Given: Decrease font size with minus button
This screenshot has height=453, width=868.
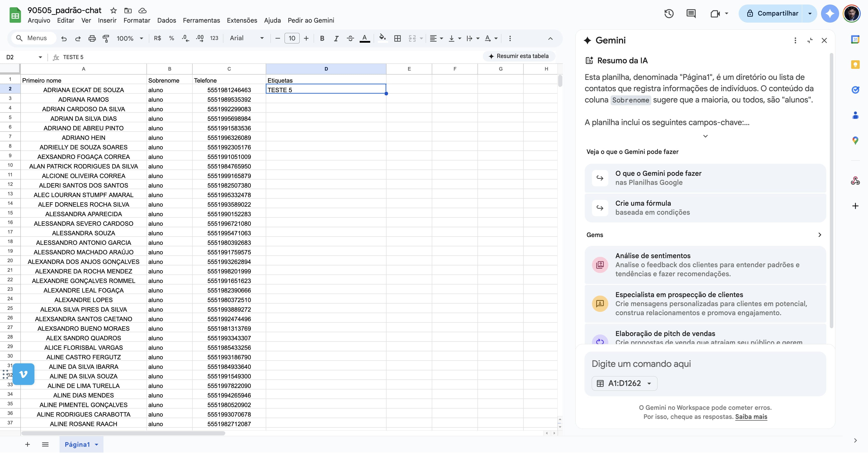Looking at the screenshot, I should 278,38.
